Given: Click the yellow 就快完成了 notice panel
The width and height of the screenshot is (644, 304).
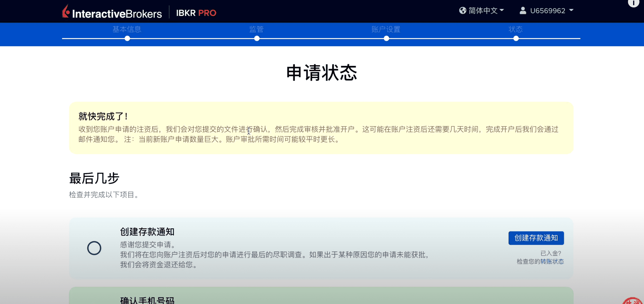Looking at the screenshot, I should tap(320, 128).
